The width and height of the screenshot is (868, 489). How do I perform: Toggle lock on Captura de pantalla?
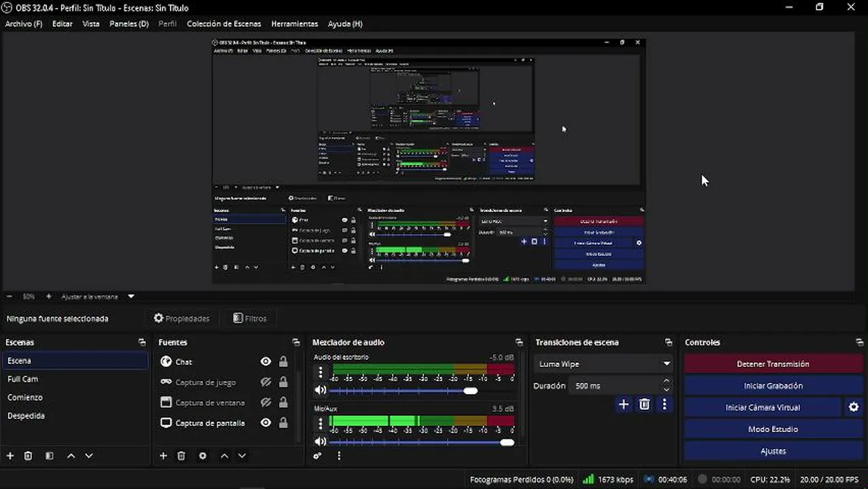coord(283,423)
